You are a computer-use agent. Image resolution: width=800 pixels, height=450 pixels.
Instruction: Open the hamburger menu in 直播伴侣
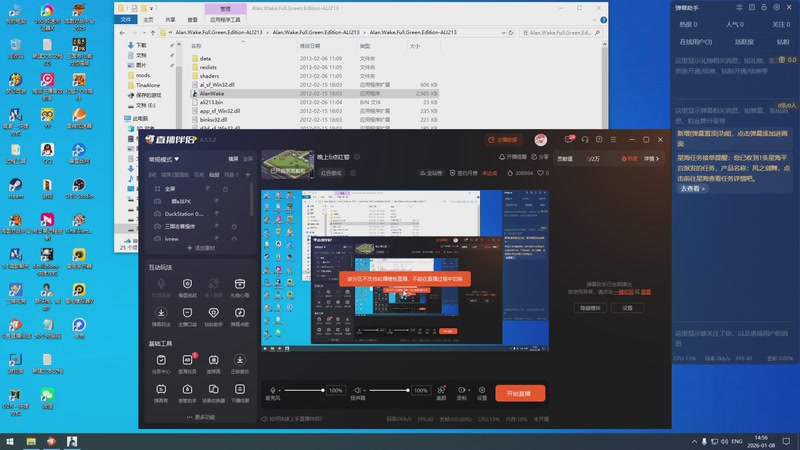coord(613,139)
